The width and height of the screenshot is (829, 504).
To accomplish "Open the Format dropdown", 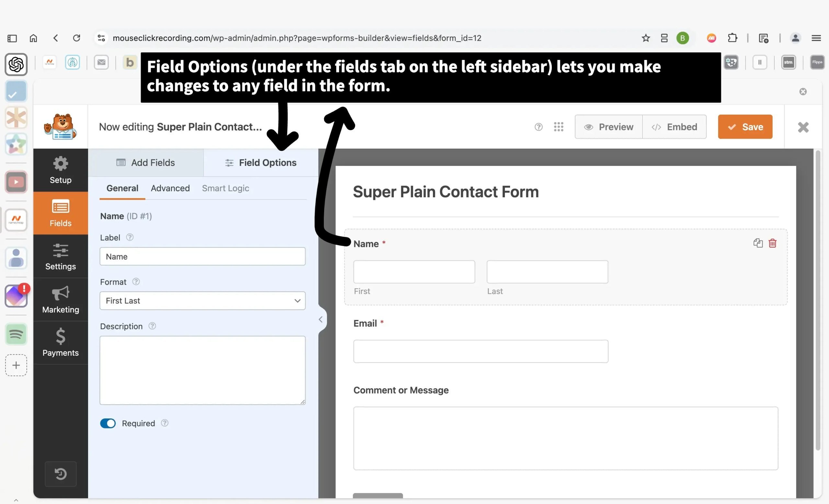I will tap(202, 301).
